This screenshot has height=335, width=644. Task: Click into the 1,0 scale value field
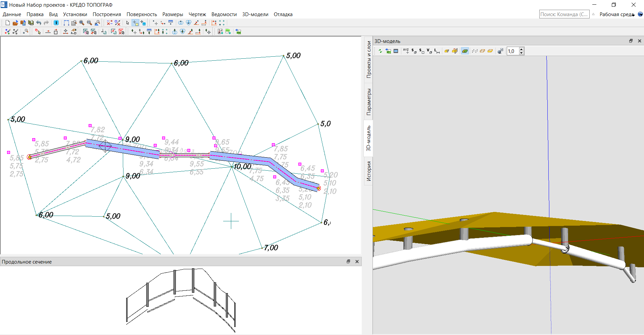pos(513,51)
